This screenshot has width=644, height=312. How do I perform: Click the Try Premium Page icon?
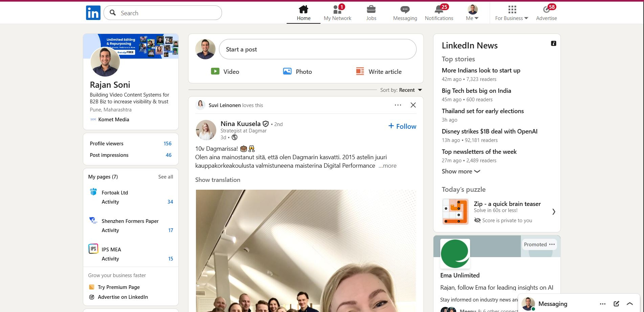(91, 287)
